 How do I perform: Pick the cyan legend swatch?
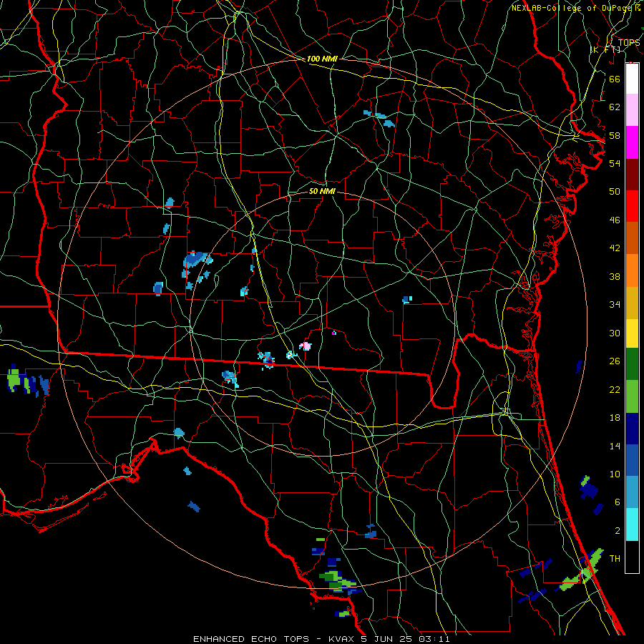click(632, 525)
